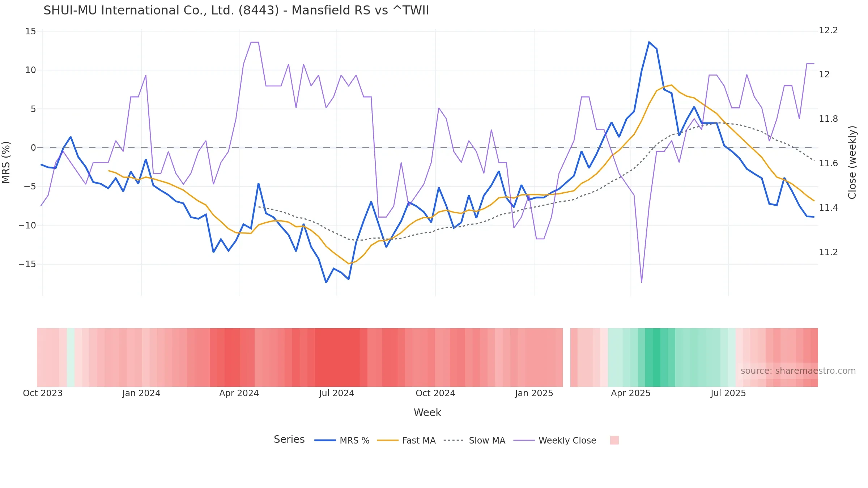Click the 11.8 tick on Close axis
The image size is (868, 488).
(828, 119)
